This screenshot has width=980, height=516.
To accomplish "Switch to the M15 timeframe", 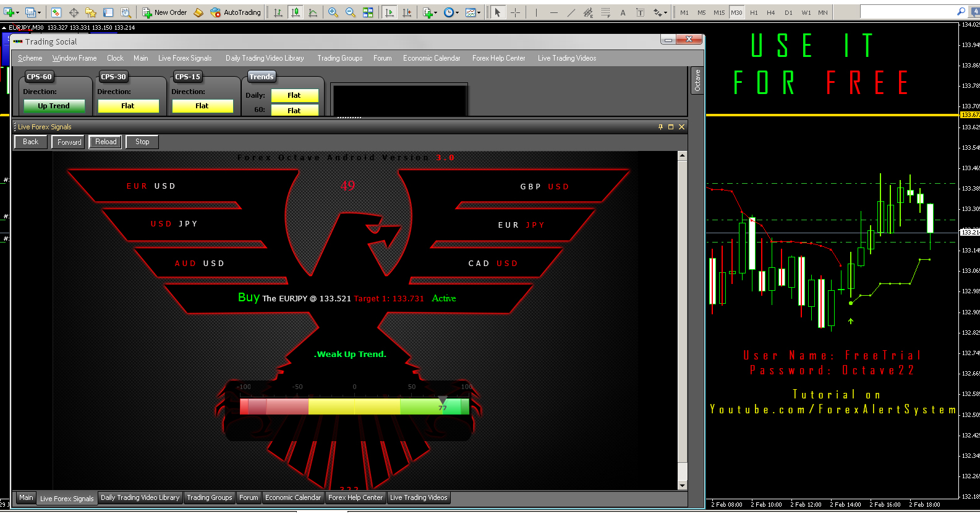I will click(x=718, y=12).
